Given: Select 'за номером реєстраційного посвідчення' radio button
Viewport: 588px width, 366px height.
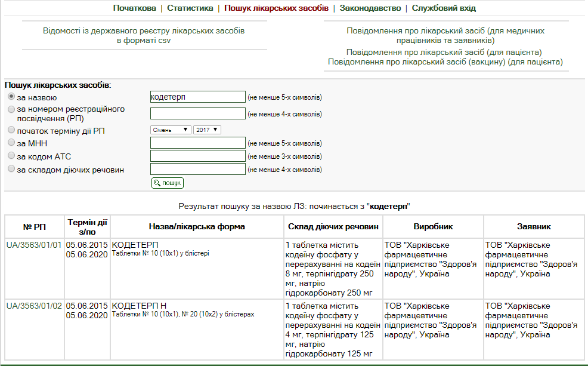Looking at the screenshot, I should click(11, 109).
